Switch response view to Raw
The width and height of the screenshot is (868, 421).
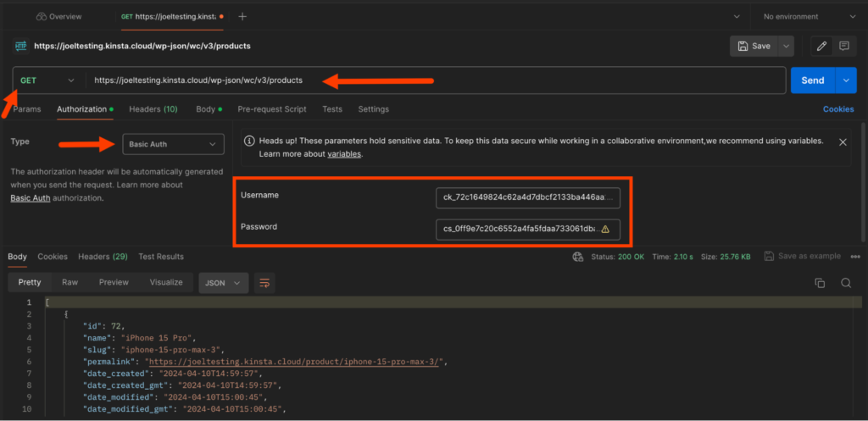70,283
